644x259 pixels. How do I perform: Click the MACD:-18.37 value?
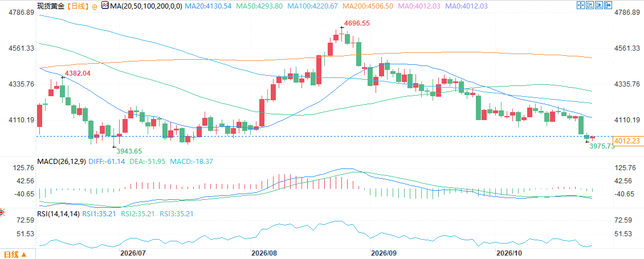pyautogui.click(x=191, y=162)
